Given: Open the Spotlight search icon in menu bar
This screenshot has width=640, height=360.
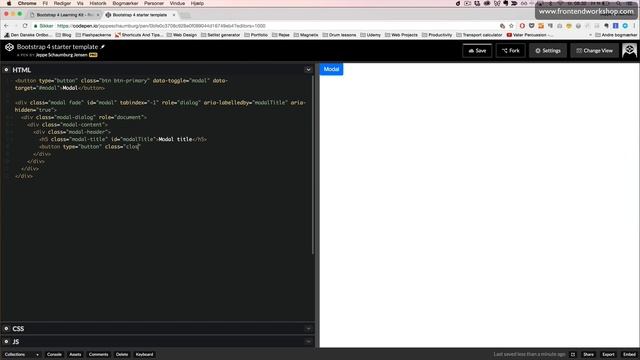Looking at the screenshot, I should (619, 3).
